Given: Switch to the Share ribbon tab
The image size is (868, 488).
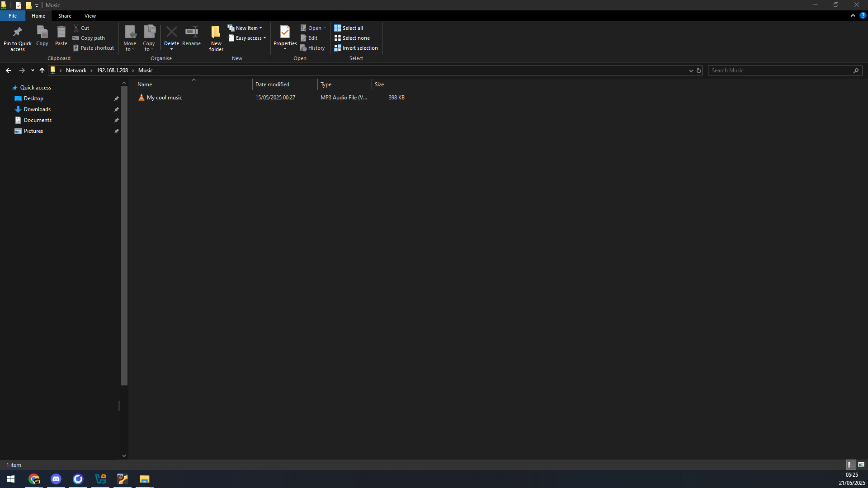Looking at the screenshot, I should (65, 16).
